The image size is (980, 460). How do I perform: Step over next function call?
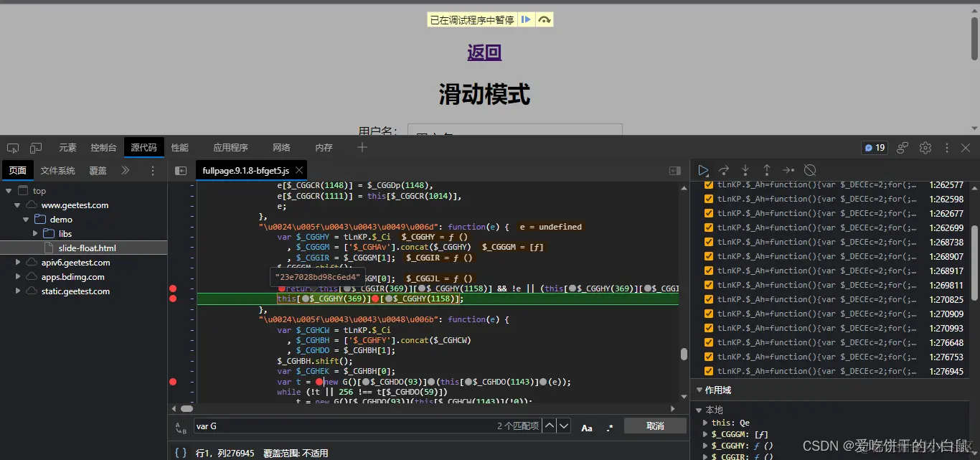pos(725,170)
